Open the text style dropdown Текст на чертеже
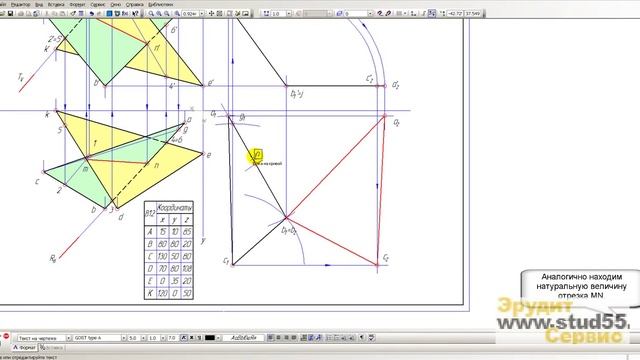The height and width of the screenshot is (360, 640). [x=69, y=338]
